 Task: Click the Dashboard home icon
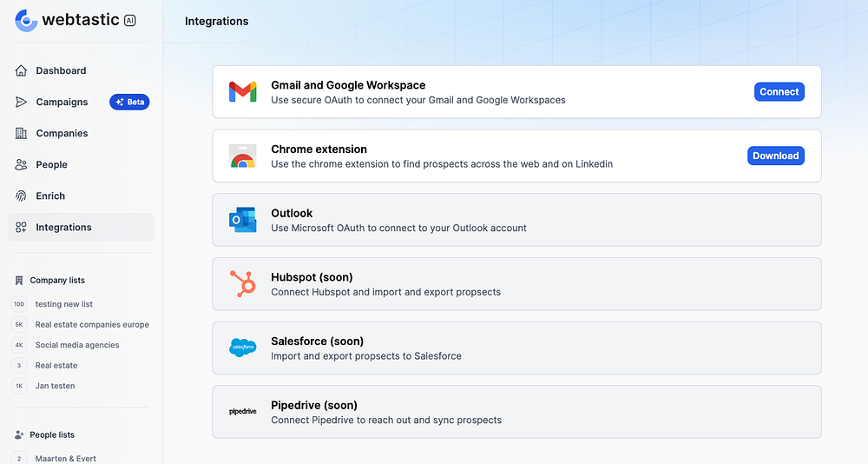coord(21,70)
